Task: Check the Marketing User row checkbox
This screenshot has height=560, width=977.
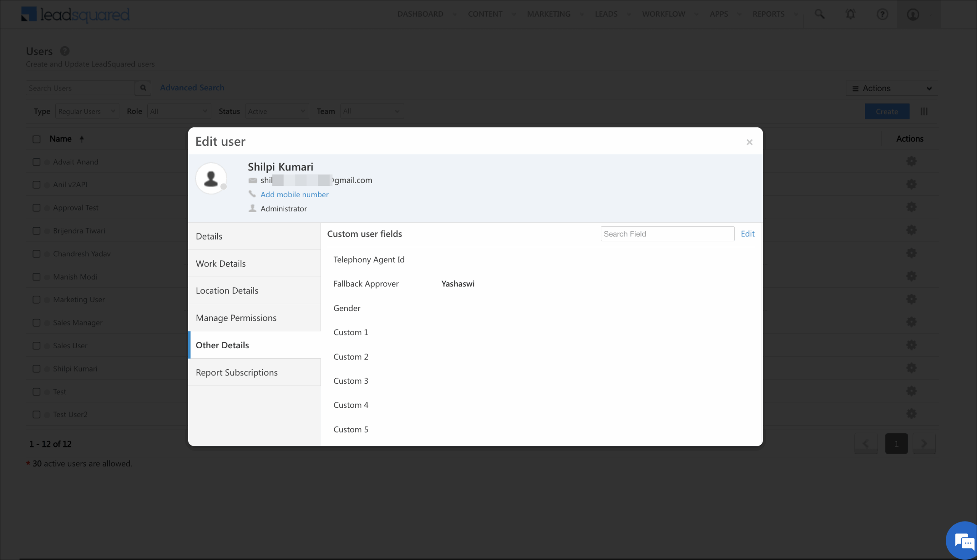Action: pos(36,299)
